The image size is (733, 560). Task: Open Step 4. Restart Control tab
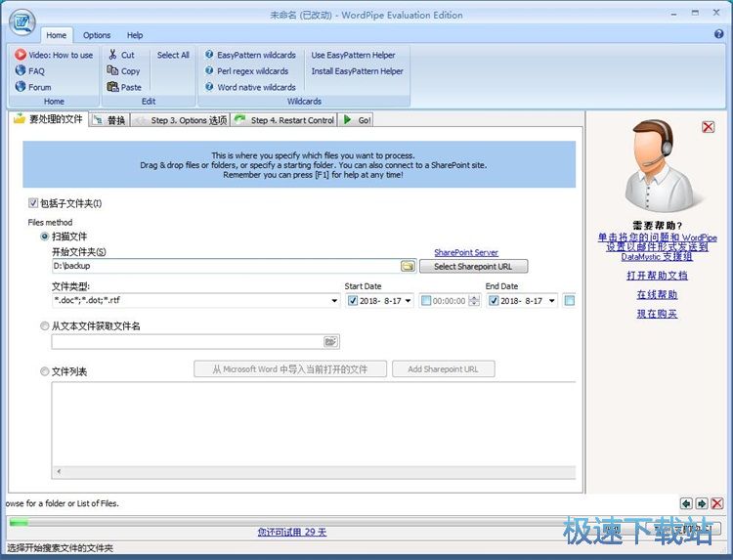coord(284,120)
